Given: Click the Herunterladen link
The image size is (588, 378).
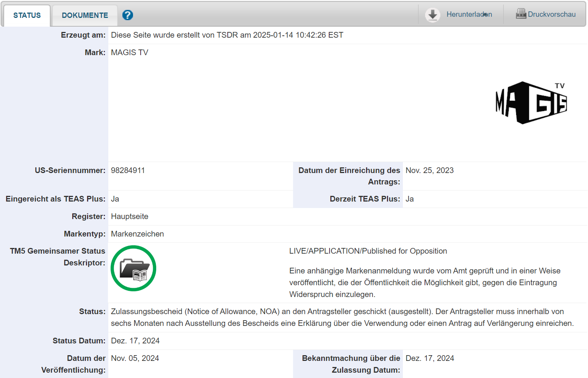Looking at the screenshot, I should [x=469, y=14].
